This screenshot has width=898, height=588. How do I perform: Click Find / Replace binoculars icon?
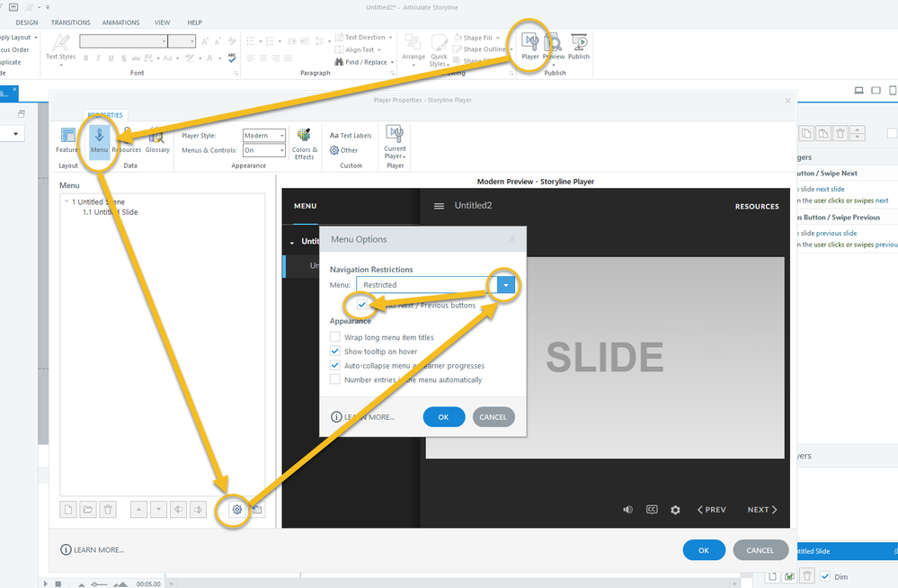point(339,62)
